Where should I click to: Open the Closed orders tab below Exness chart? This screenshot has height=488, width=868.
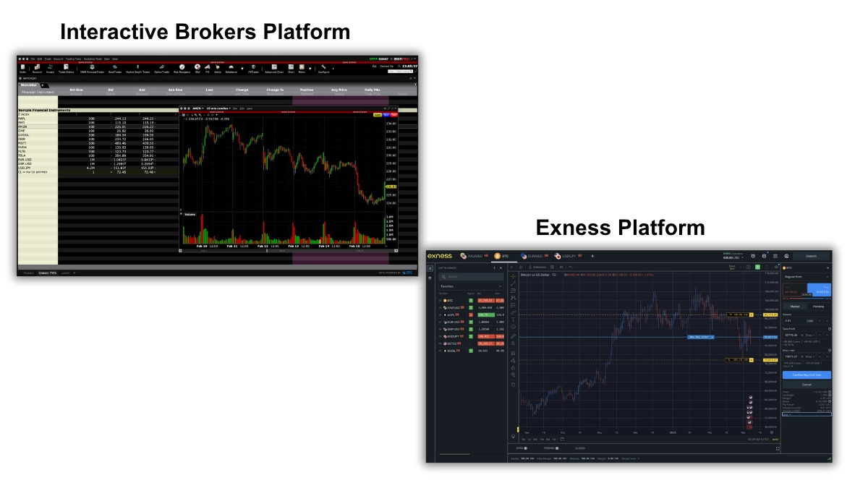[580, 448]
